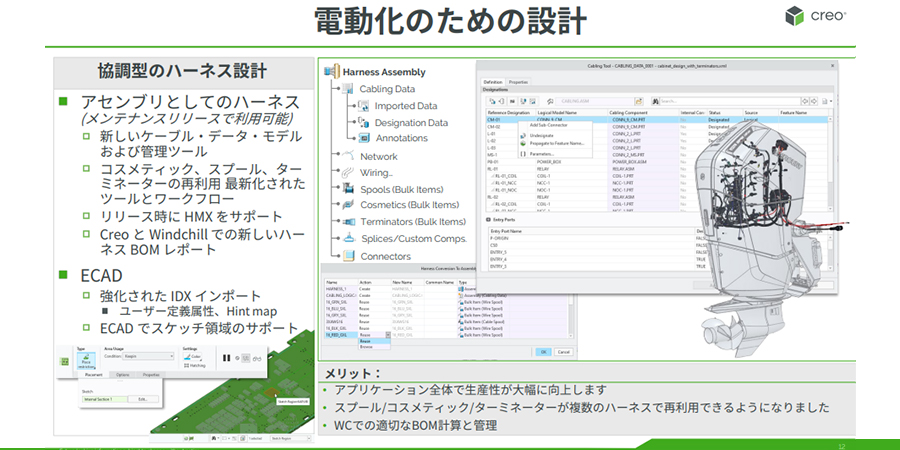This screenshot has height=450, width=900.
Task: Toggle the Hatching setting
Action: coord(196,366)
